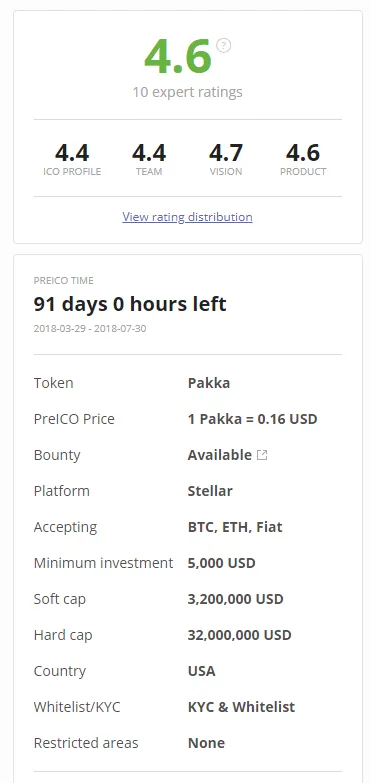Click the 10 expert ratings text
The width and height of the screenshot is (371, 783).
point(188,92)
